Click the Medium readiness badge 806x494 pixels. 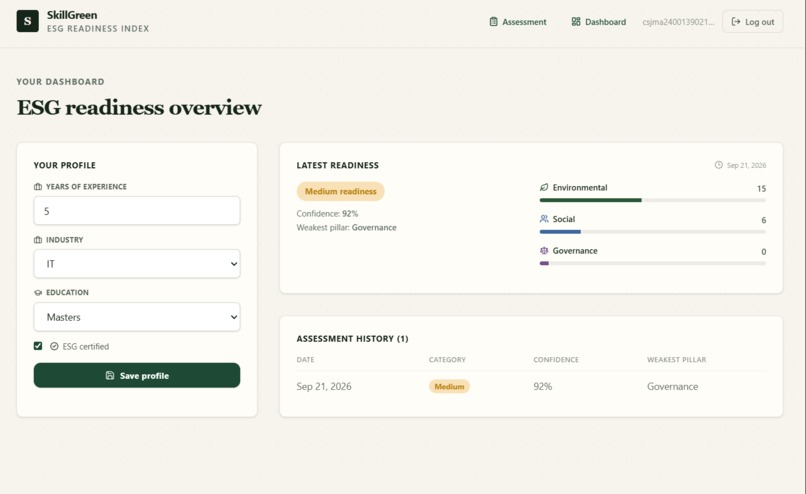tap(340, 191)
